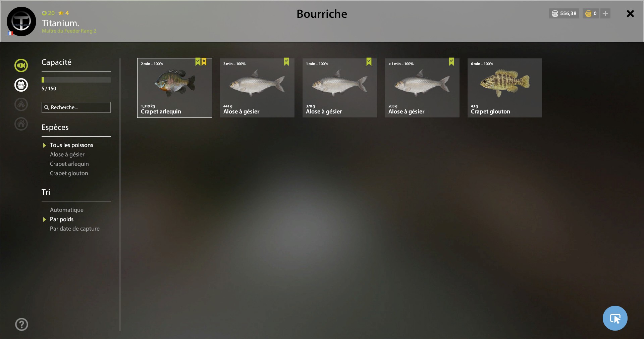Show Tous les poissons
Screen dimensions: 644x339
click(x=71, y=145)
